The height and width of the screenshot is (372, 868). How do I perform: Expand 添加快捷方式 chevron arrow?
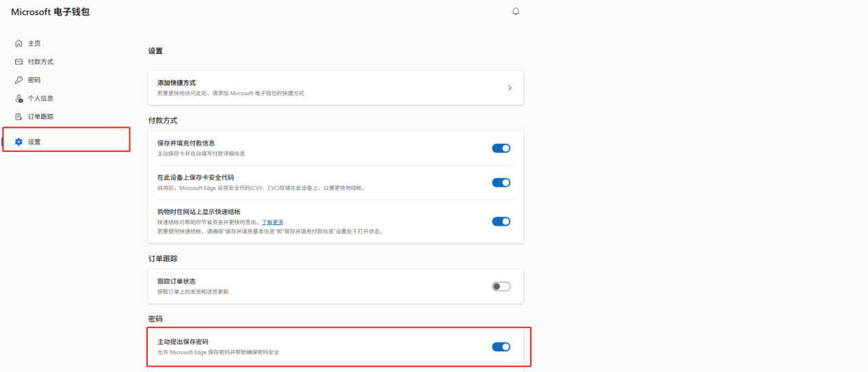tap(510, 88)
